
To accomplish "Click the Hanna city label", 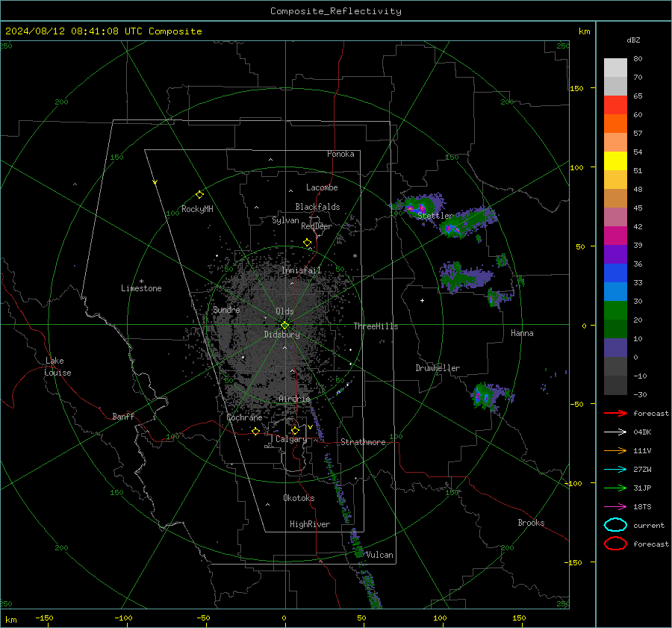I will 522,333.
